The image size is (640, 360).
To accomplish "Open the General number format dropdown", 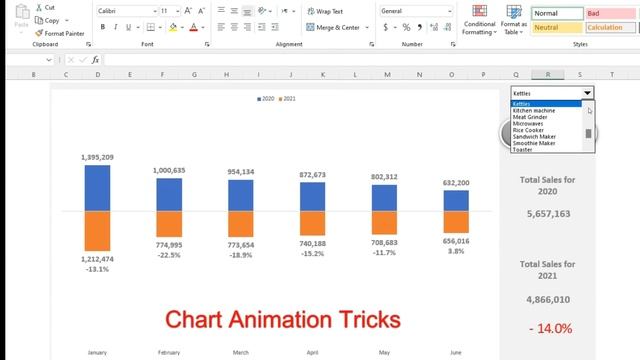I will tap(449, 11).
